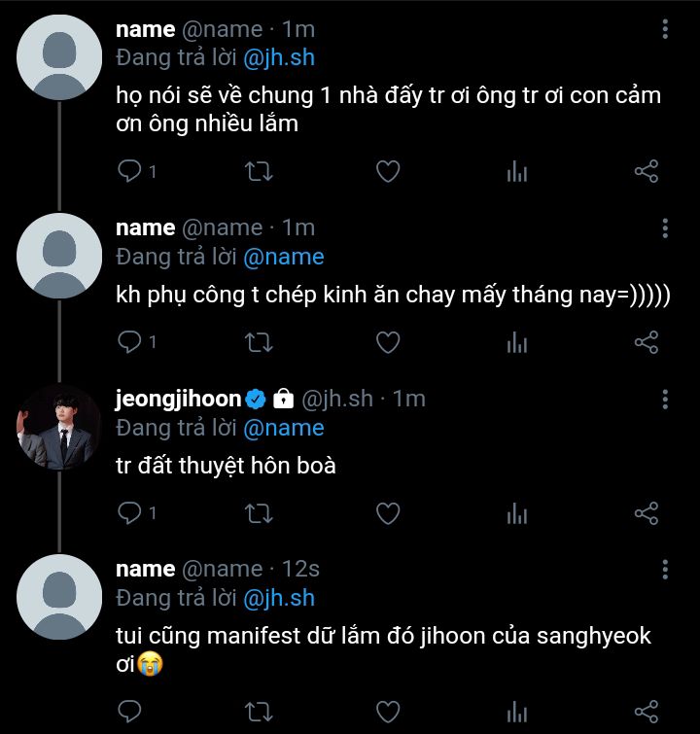Share the first tweet about chung 1 nhà
This screenshot has width=700, height=734.
(647, 172)
